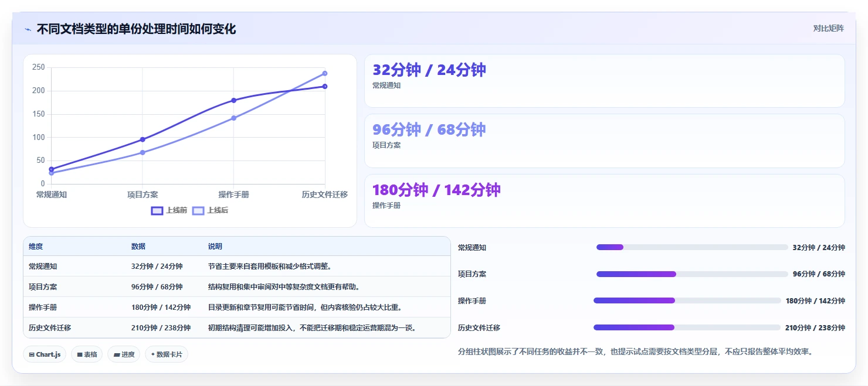Select 常规通知 cell in the table
The image size is (868, 386).
tap(43, 267)
